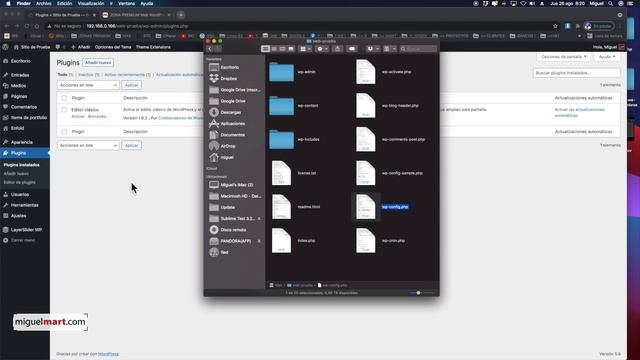Select the wp-comments-post.php file
640x360 pixels.
click(366, 140)
